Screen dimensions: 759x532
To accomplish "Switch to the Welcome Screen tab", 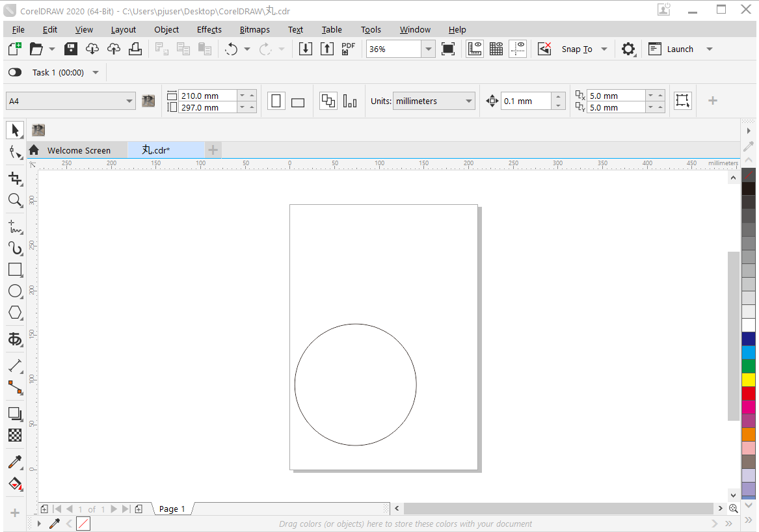I will coord(79,150).
